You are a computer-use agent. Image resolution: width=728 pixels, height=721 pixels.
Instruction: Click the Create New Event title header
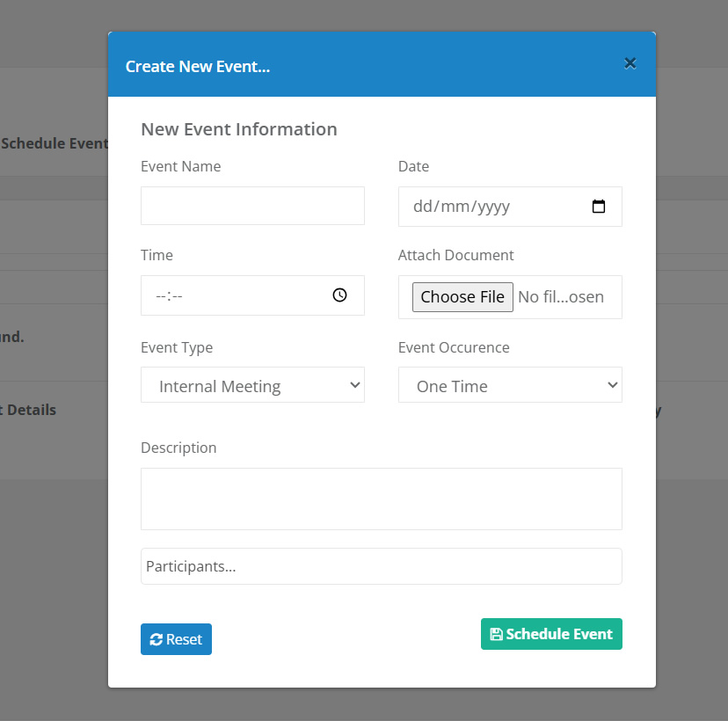click(197, 67)
